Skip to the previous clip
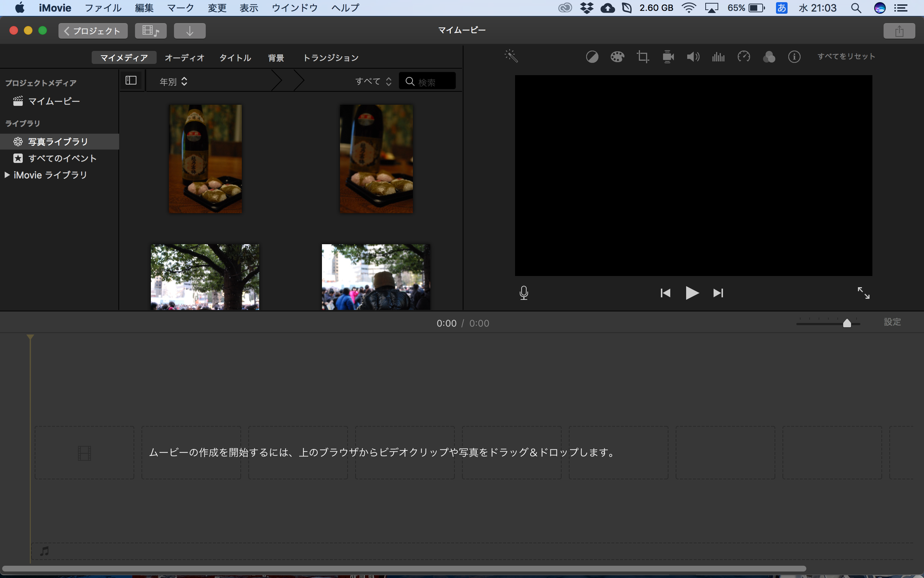The image size is (924, 578). (666, 293)
